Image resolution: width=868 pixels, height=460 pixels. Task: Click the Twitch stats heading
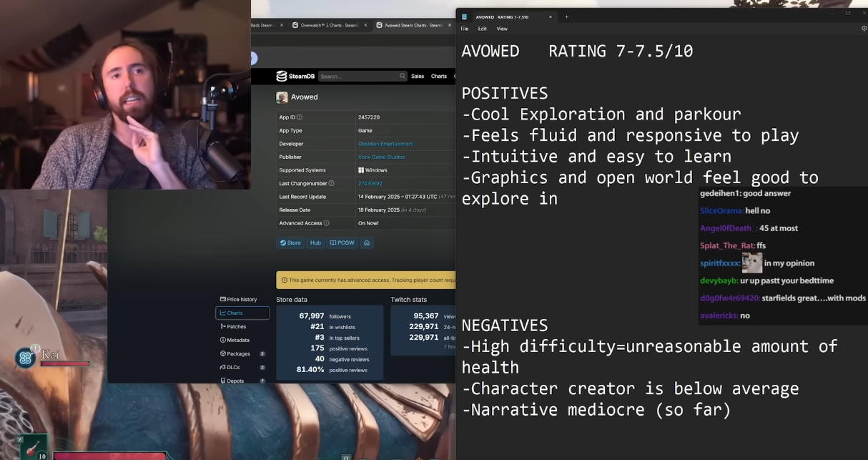pyautogui.click(x=409, y=299)
